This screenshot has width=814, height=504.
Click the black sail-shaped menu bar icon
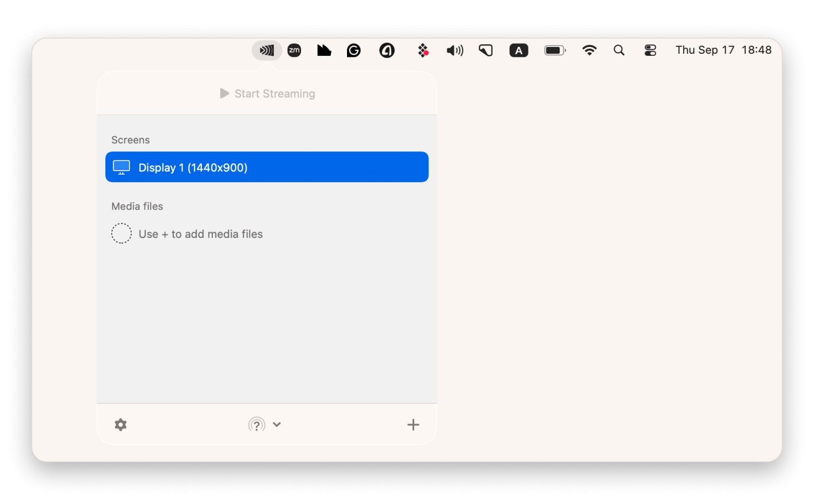coord(324,50)
